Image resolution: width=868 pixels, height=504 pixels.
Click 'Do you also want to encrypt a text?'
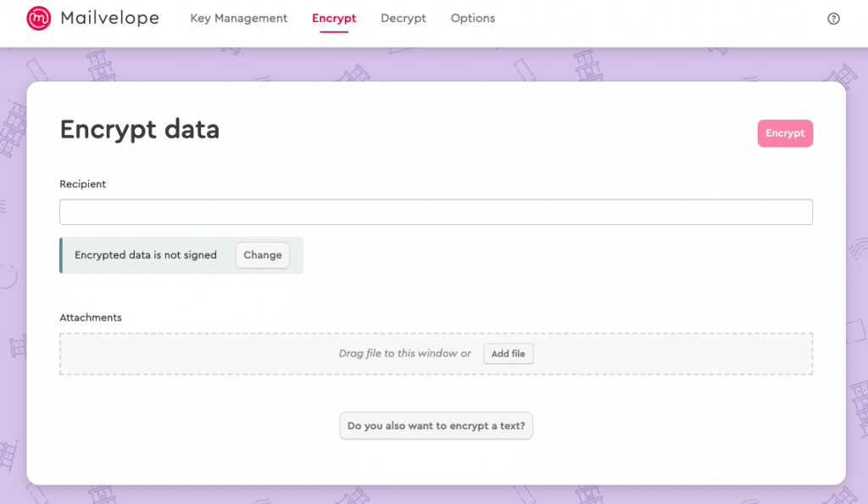(x=436, y=426)
